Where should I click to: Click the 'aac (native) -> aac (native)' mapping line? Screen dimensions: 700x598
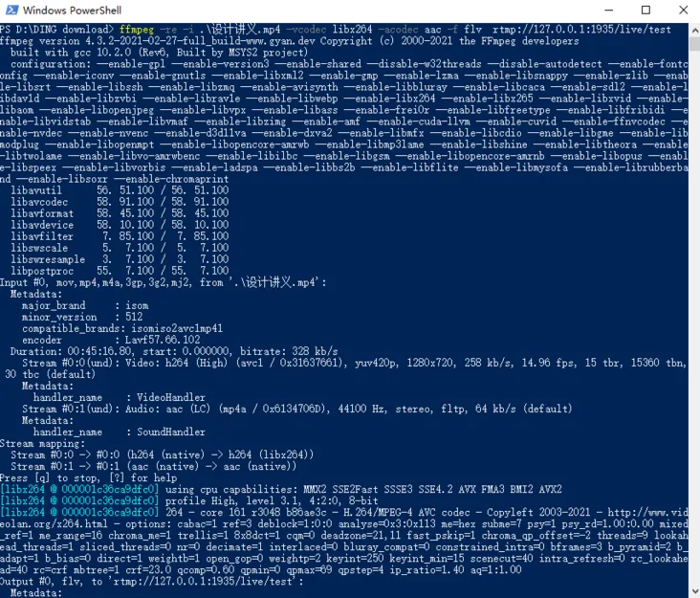[x=154, y=467]
